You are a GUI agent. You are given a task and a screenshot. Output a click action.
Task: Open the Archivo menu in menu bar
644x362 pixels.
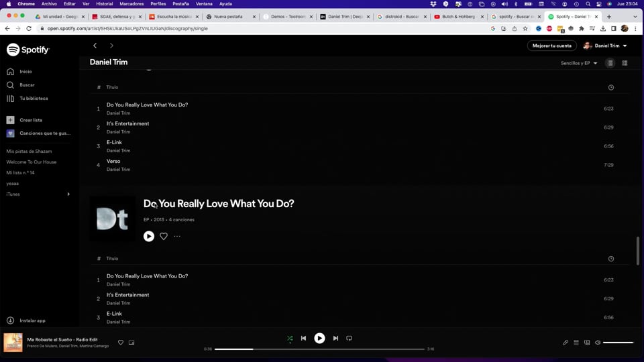coord(49,4)
